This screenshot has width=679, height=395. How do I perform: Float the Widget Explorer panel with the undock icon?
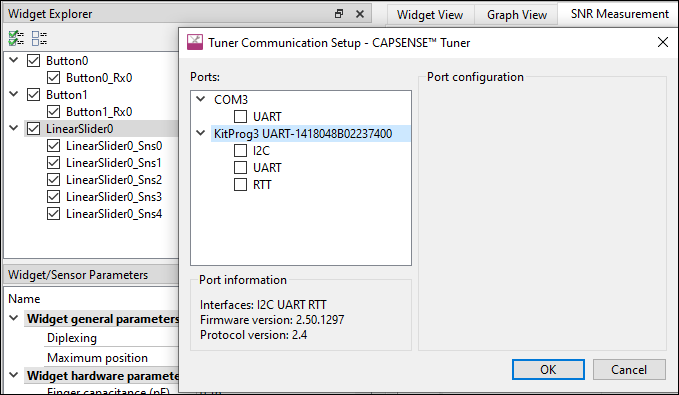click(339, 14)
